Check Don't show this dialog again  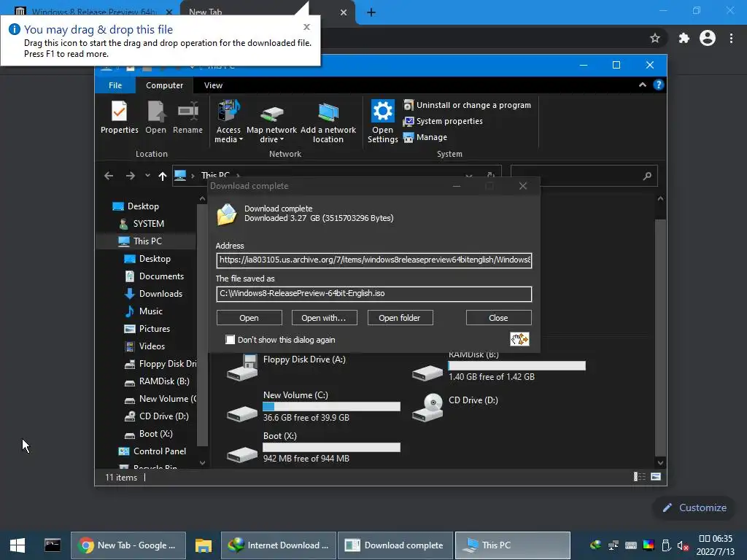[230, 340]
